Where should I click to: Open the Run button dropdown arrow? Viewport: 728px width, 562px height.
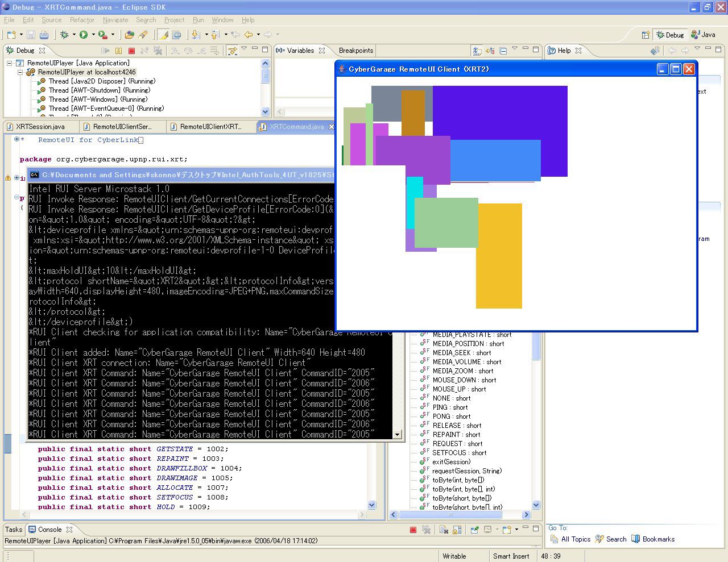click(92, 35)
